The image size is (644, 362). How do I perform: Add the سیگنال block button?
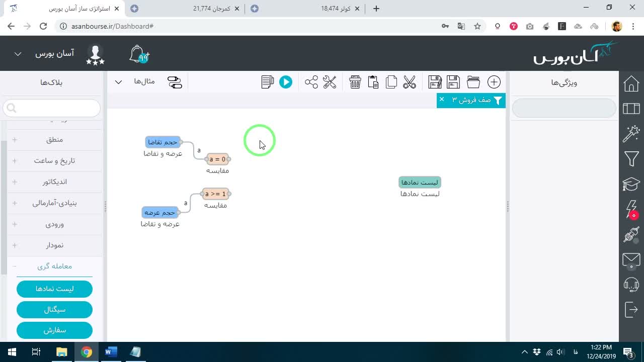tap(54, 310)
